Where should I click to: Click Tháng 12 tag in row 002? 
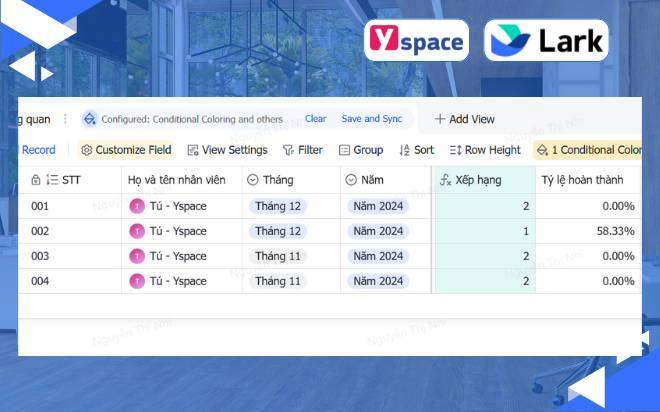[x=278, y=231]
